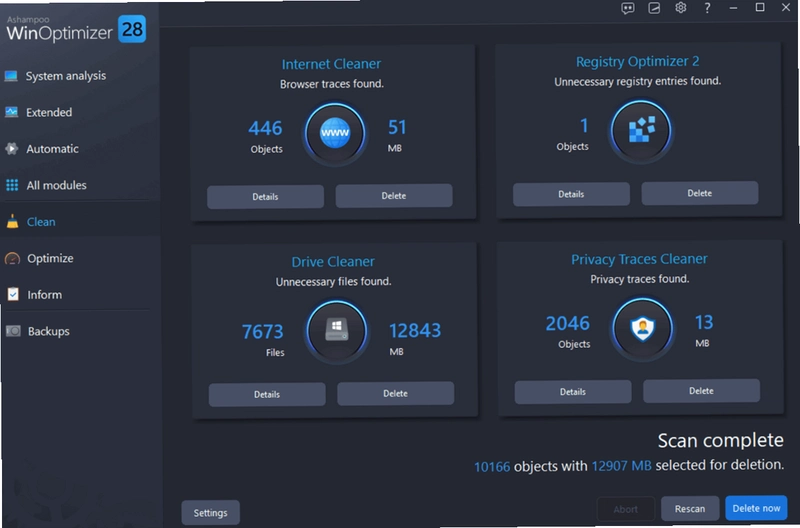Click the Rescan button
Viewport: 800px width, 528px height.
690,509
